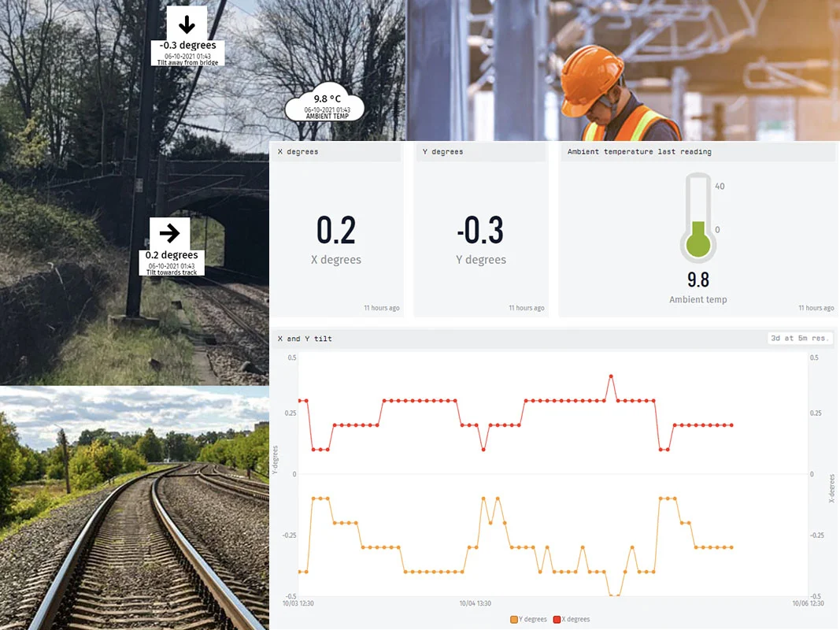This screenshot has height=630, width=840.
Task: Select the 'X degrees' widget header
Action: [x=336, y=152]
